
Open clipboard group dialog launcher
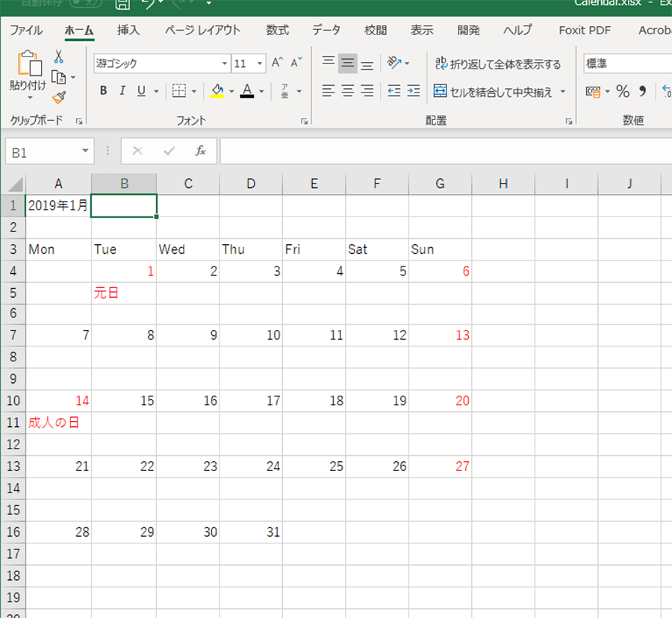tap(79, 121)
